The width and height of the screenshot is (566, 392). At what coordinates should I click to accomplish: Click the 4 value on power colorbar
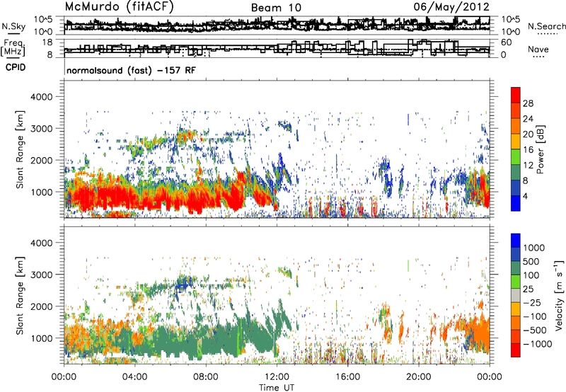(x=526, y=197)
